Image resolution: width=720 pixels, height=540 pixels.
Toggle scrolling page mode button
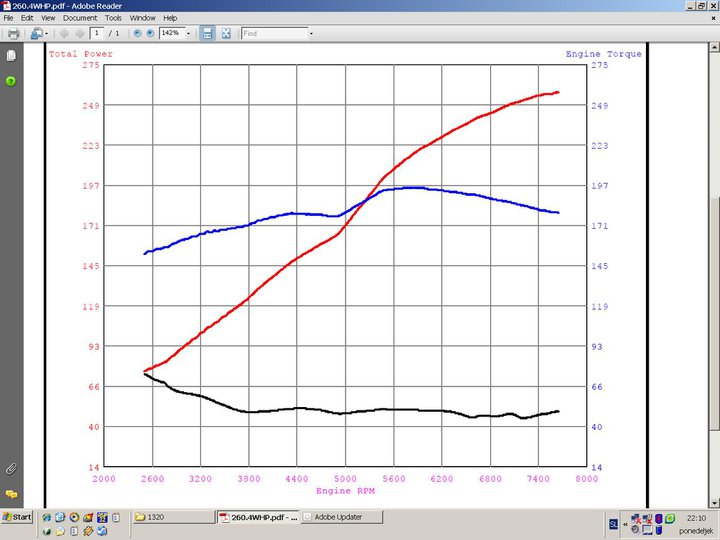(x=207, y=33)
